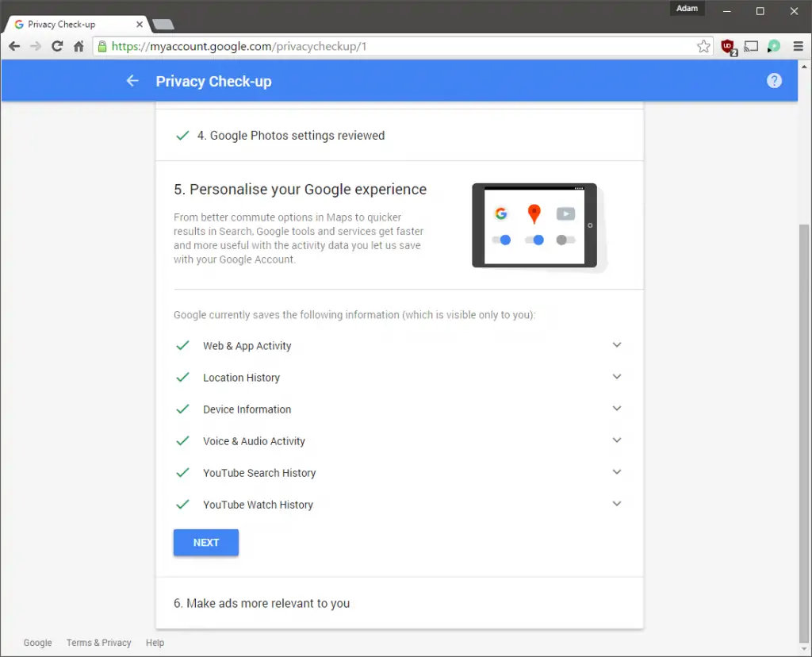Click the Privacy Check-up header title
The image size is (812, 657).
213,82
